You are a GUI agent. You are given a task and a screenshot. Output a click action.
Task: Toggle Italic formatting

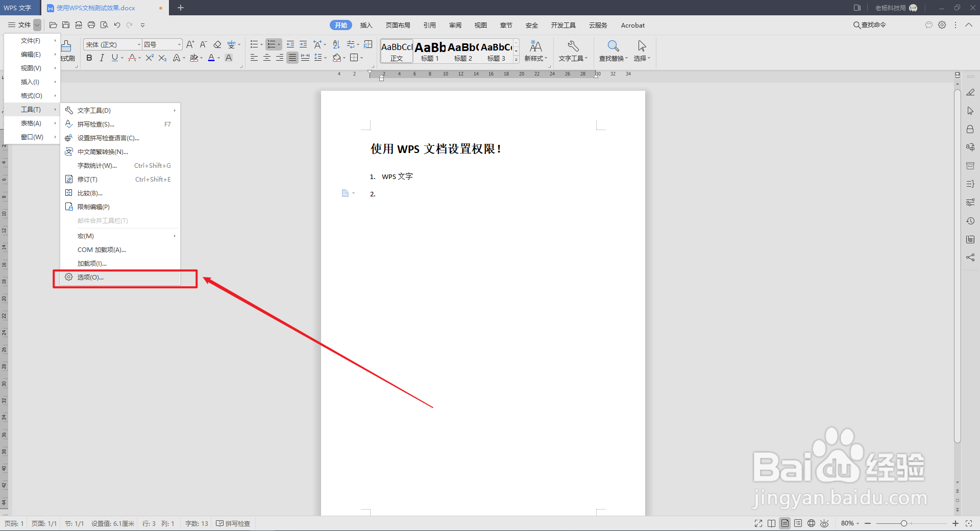pos(102,58)
